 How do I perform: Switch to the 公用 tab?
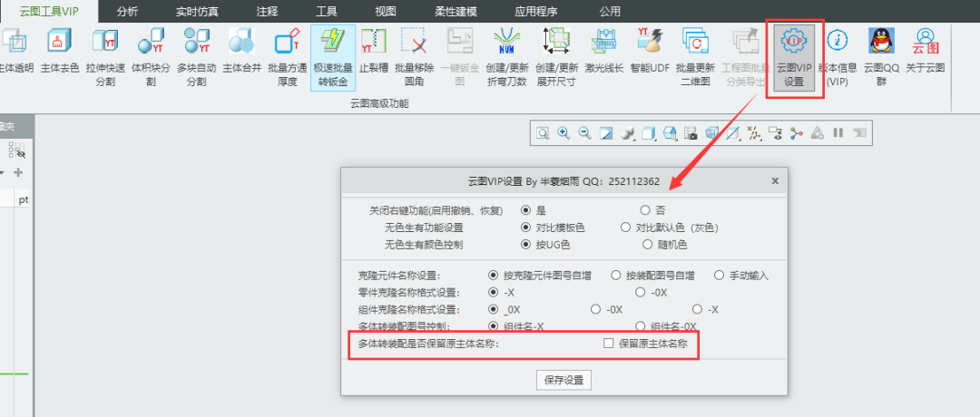point(610,11)
